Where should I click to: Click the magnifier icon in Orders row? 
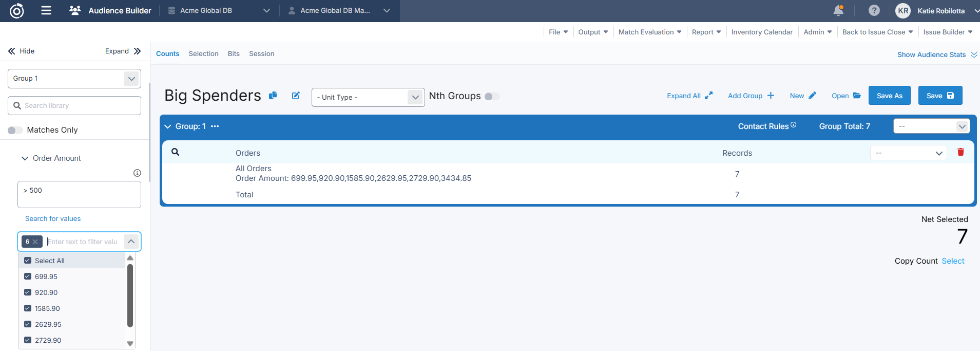[175, 152]
